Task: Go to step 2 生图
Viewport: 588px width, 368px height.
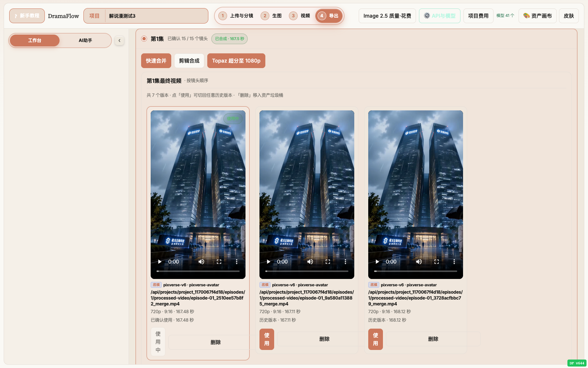Action: tap(271, 16)
